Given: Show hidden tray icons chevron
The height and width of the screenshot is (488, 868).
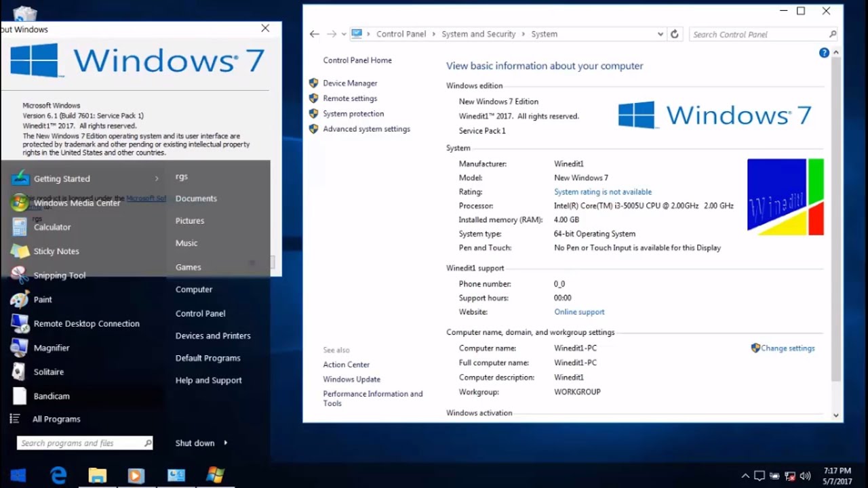Looking at the screenshot, I should [745, 476].
